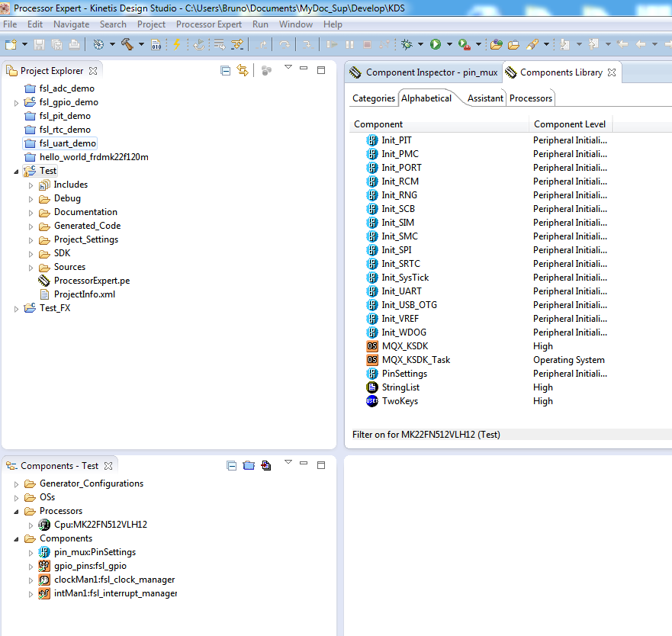Select the Categories tab
This screenshot has width=672, height=636.
click(373, 98)
